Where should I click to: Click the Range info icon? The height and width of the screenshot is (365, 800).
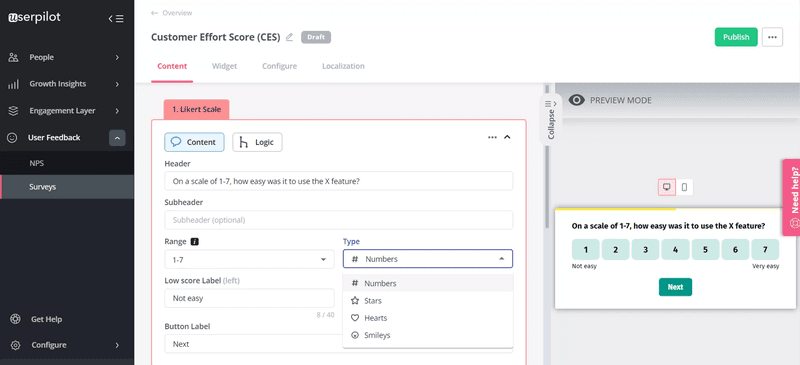(x=194, y=241)
